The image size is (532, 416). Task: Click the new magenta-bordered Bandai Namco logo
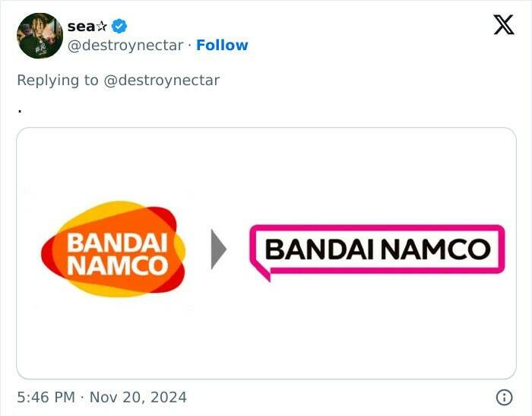(x=377, y=249)
